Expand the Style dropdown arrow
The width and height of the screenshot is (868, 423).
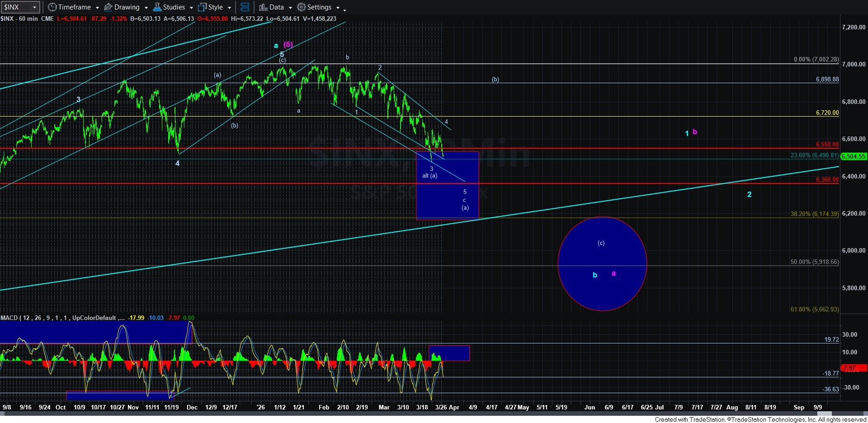tap(229, 8)
